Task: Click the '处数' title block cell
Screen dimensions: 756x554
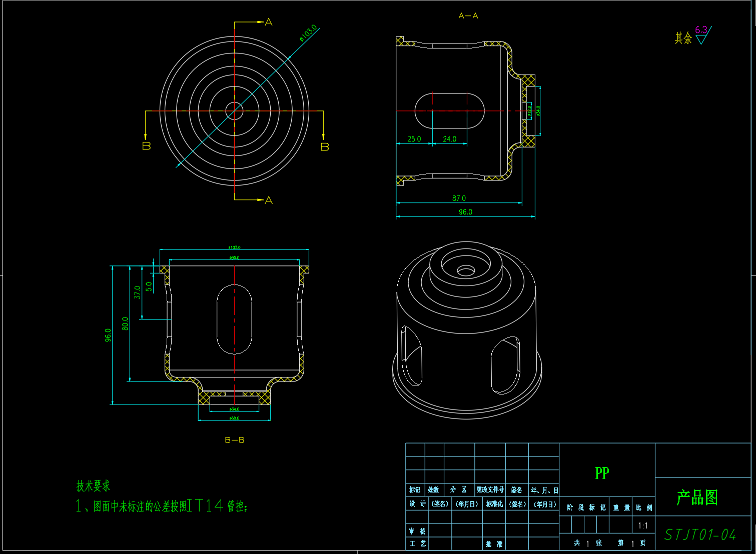Action: [434, 490]
